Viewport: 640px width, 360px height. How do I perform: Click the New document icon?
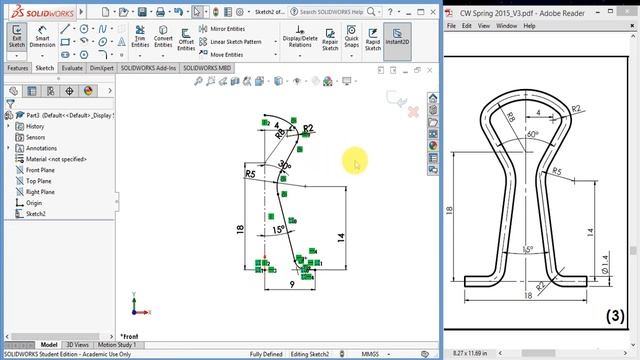coord(105,12)
